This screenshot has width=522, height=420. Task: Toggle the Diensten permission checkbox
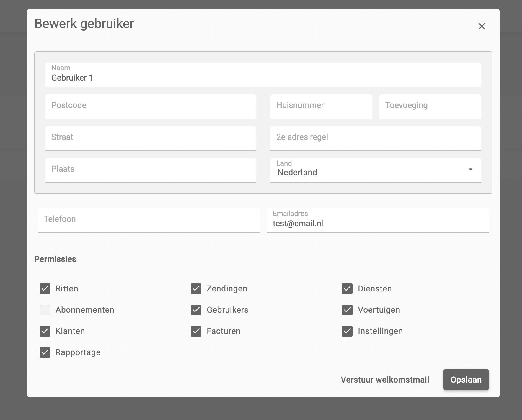pyautogui.click(x=347, y=289)
